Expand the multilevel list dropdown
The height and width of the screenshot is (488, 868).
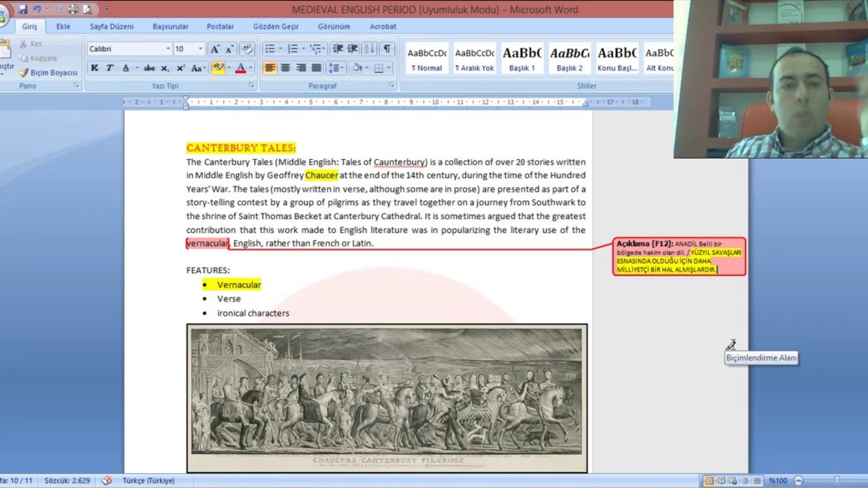click(x=325, y=49)
